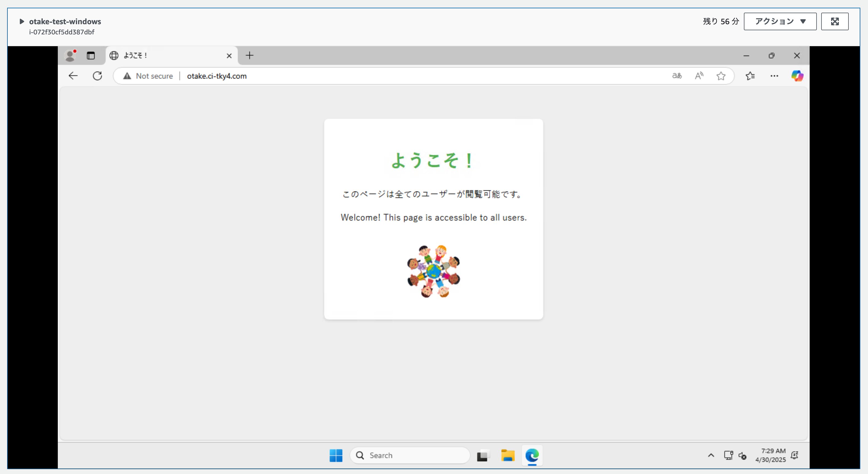View the Not secure site information
The width and height of the screenshot is (868, 474).
point(148,76)
